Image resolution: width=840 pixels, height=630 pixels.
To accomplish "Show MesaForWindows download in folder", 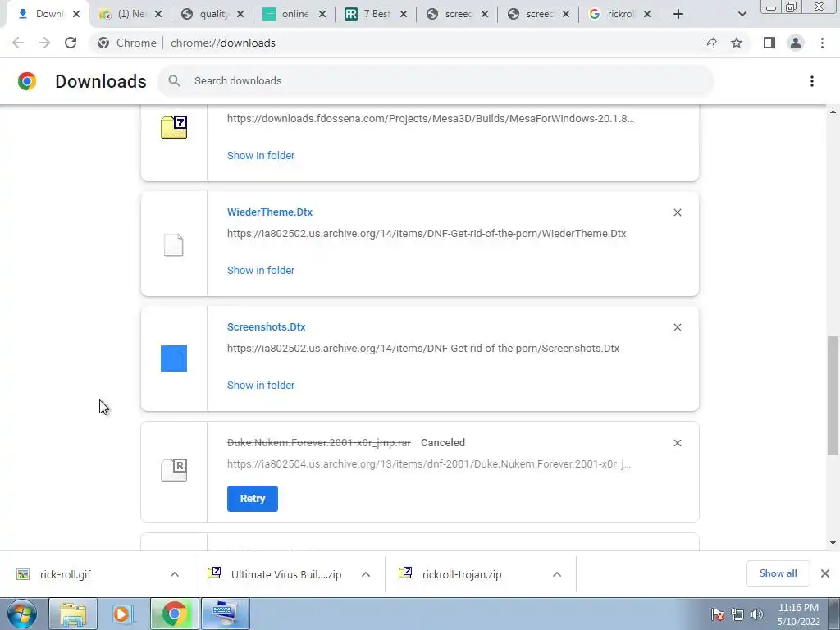I will coord(261,155).
